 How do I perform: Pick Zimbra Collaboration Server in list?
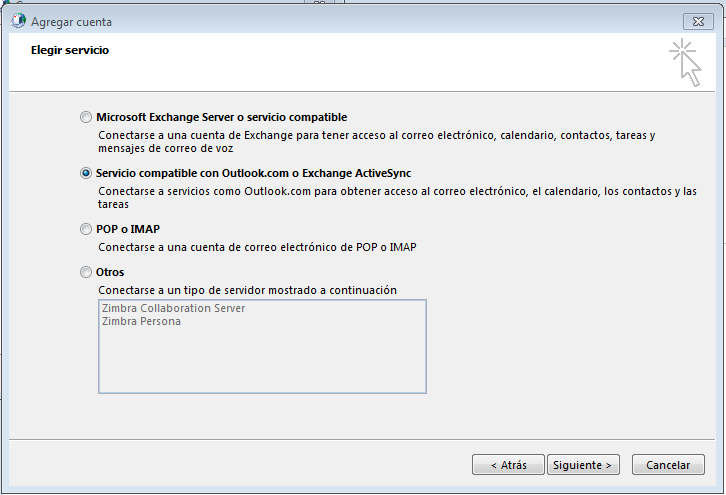[x=173, y=308]
